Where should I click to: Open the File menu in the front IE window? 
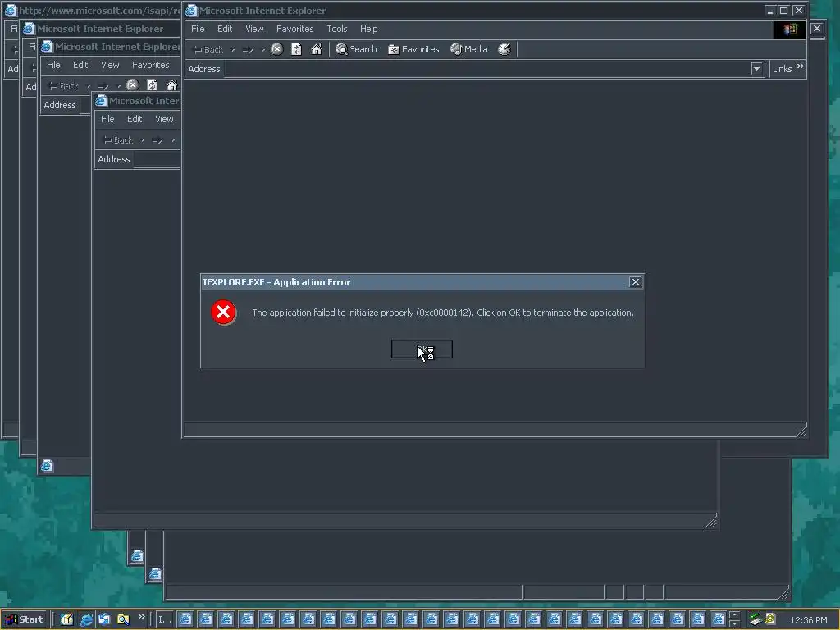coord(198,29)
